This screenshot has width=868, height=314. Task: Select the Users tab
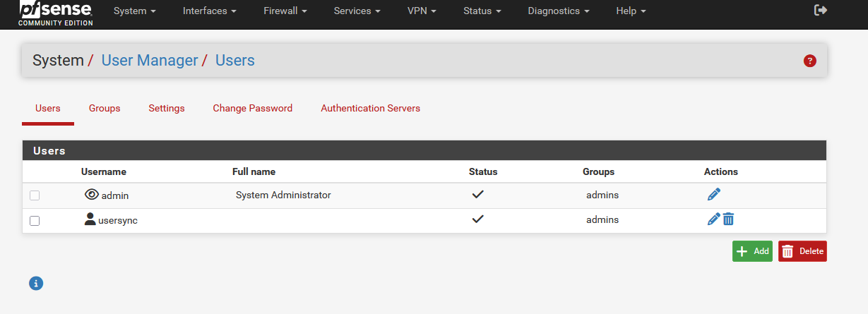48,109
